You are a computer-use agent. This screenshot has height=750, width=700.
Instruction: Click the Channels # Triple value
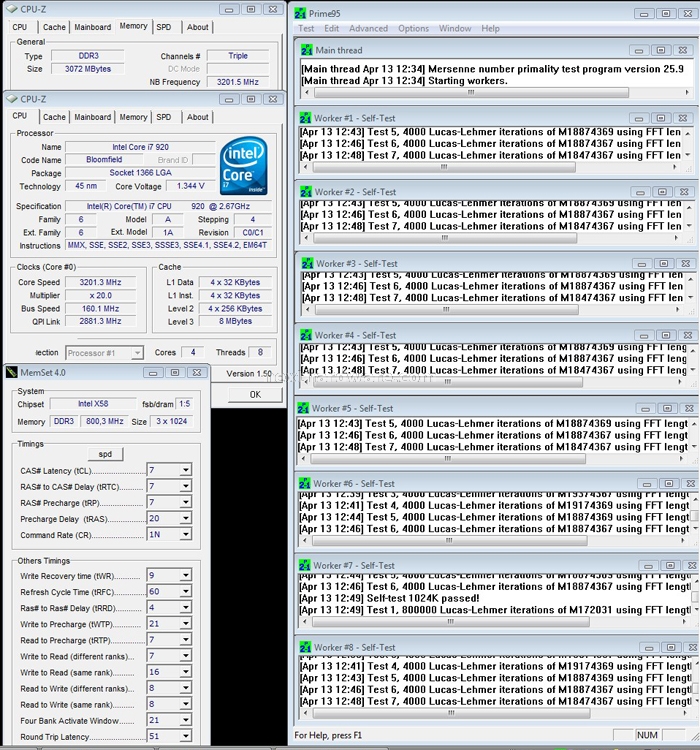pyautogui.click(x=238, y=56)
